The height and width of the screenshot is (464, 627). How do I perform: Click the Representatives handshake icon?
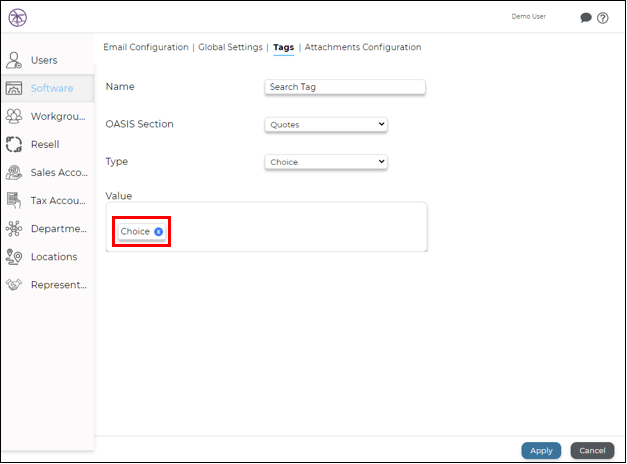pyautogui.click(x=14, y=285)
